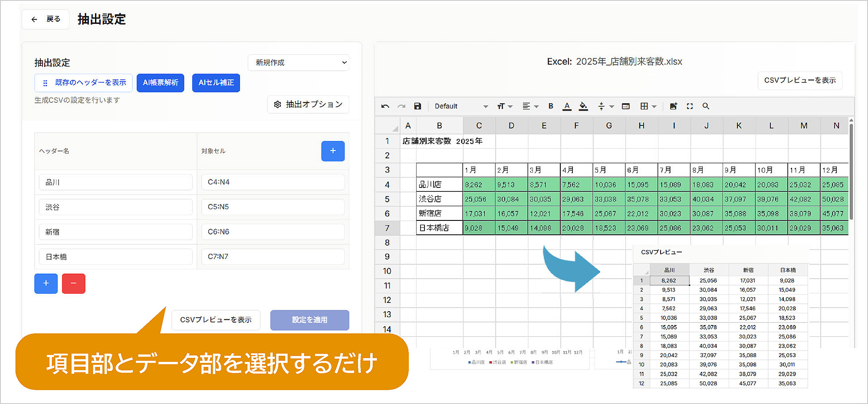
Task: Open the search magnifier in spreadsheet toolbar
Action: pyautogui.click(x=706, y=106)
